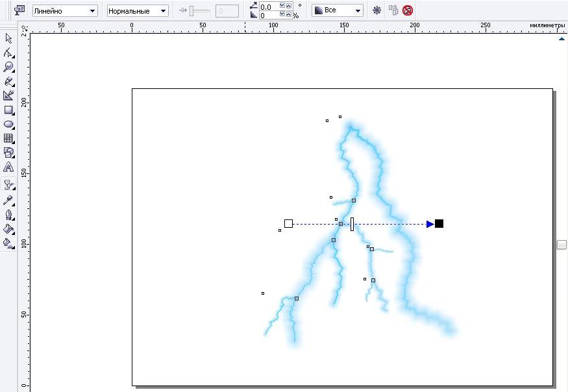Click the ruler units label 'миллиметры'
The height and width of the screenshot is (392, 568).
click(x=547, y=25)
